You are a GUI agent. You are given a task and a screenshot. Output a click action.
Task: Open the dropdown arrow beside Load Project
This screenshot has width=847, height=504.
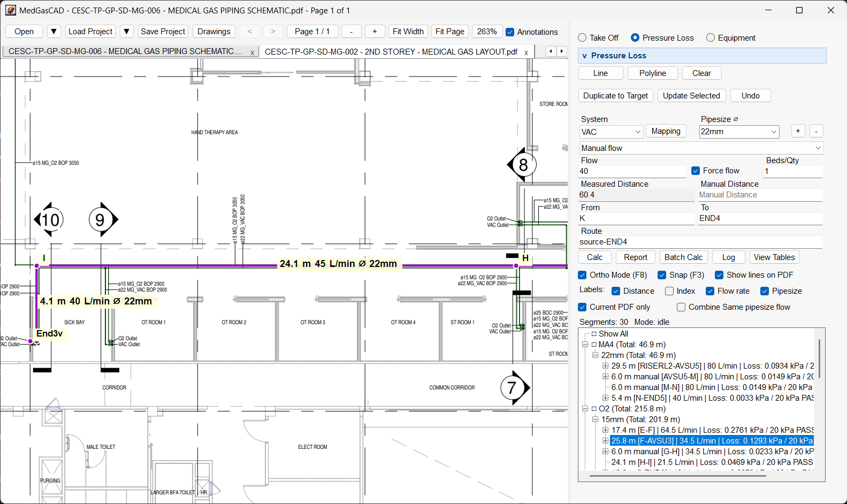click(127, 32)
